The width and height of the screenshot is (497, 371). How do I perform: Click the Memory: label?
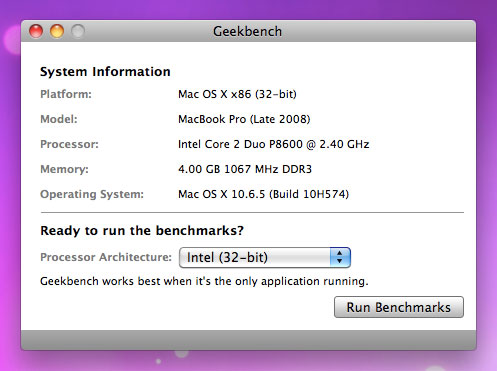pyautogui.click(x=64, y=169)
